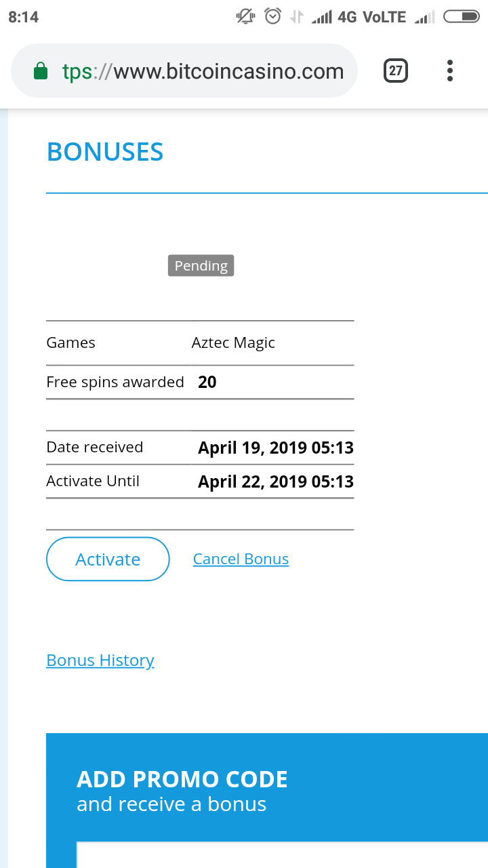Tap the battery indicator icon
This screenshot has width=488, height=868.
[x=461, y=17]
